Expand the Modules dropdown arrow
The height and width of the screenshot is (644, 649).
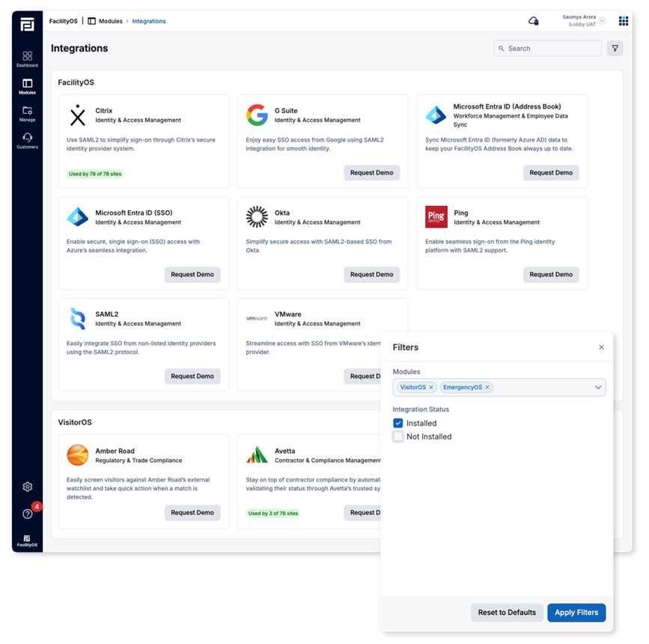click(x=598, y=387)
